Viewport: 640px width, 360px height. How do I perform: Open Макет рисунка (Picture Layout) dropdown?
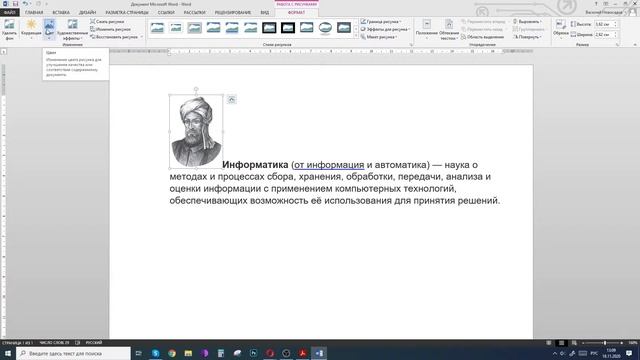coord(379,37)
